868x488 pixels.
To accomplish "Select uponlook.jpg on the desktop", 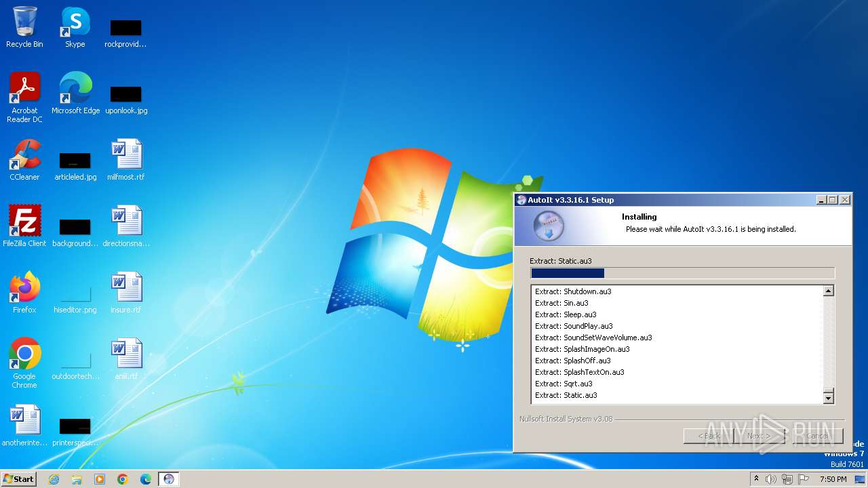I will (x=126, y=99).
